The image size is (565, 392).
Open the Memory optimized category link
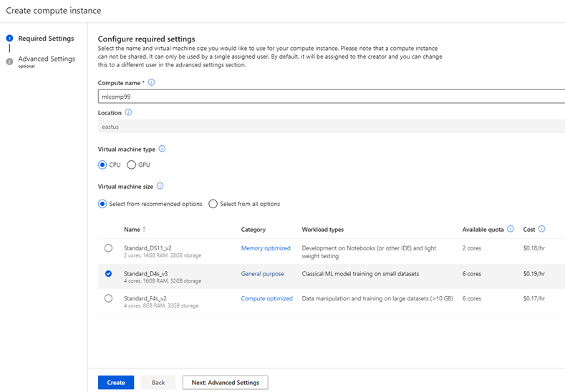pyautogui.click(x=266, y=248)
